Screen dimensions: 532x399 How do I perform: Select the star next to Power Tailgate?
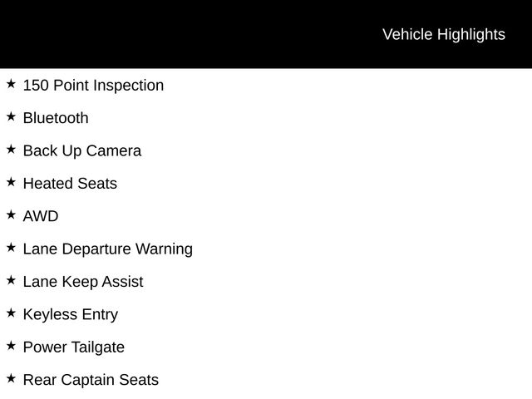(11, 346)
